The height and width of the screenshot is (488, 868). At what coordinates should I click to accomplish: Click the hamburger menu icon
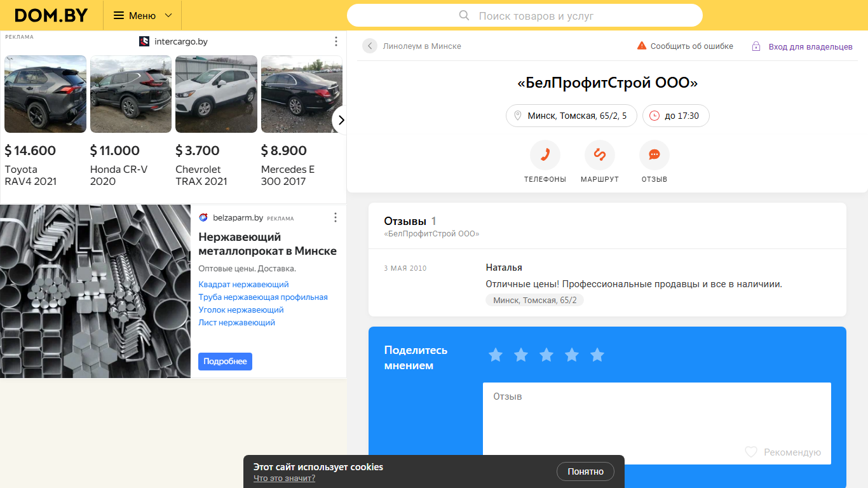click(x=119, y=15)
